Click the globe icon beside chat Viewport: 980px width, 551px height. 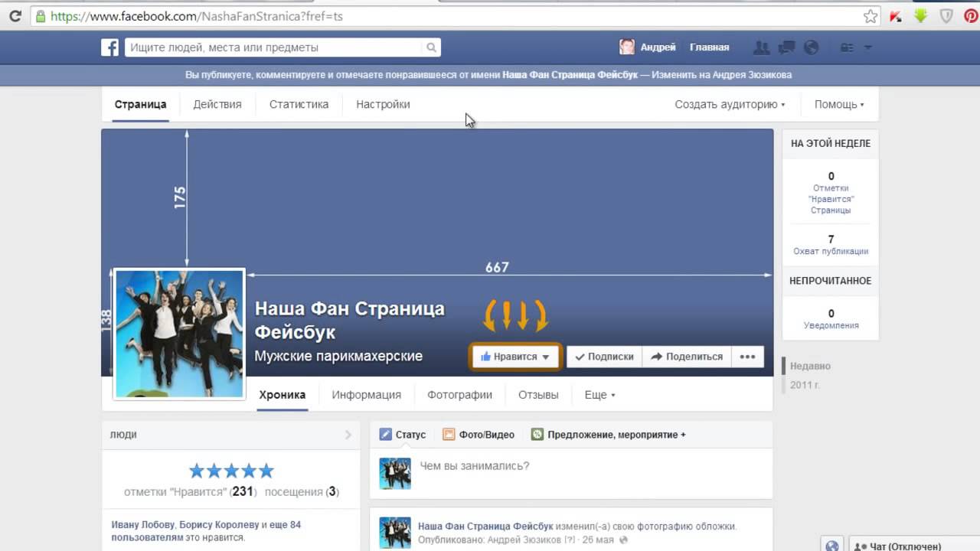pyautogui.click(x=832, y=546)
